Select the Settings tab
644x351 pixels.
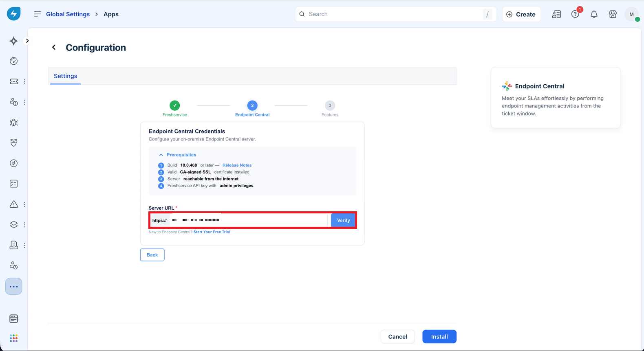[x=65, y=76]
